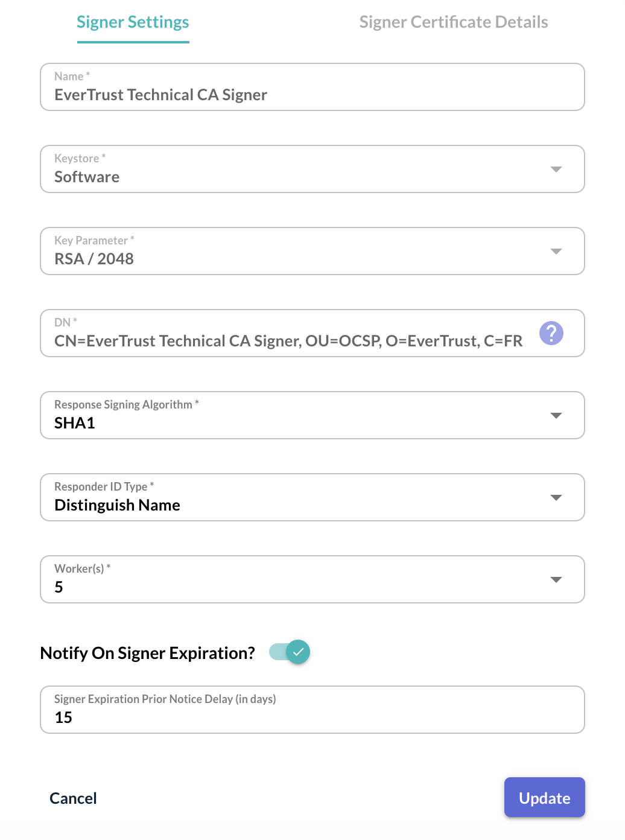This screenshot has width=625, height=840.
Task: Open the Response Signing Algorithm dropdown
Action: coord(556,415)
